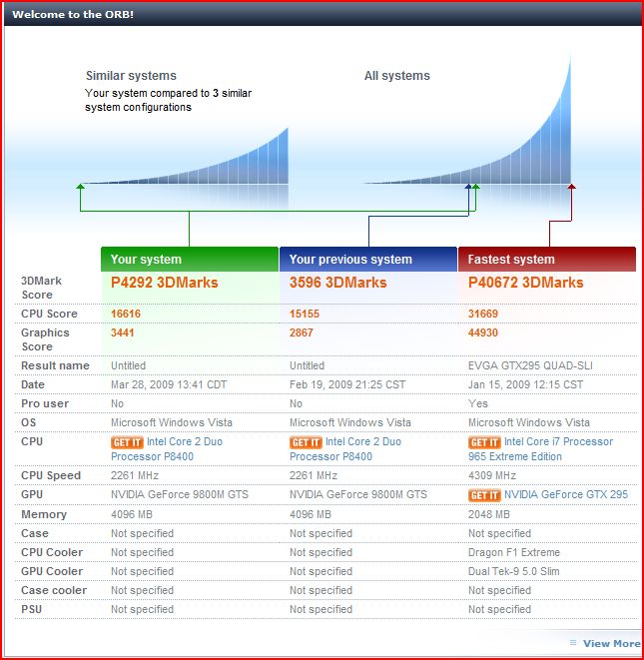
Task: Click the GPU Cooler row label
Action: point(52,571)
